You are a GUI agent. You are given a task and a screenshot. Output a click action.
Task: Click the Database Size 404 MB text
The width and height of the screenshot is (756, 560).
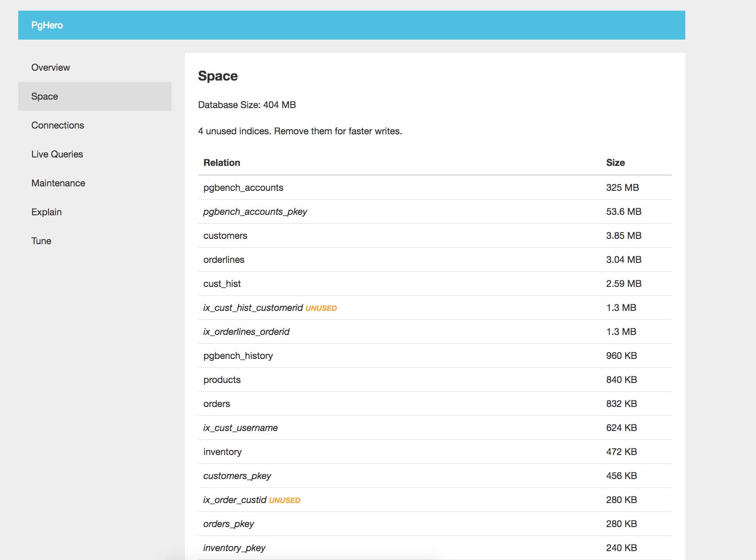(x=246, y=105)
